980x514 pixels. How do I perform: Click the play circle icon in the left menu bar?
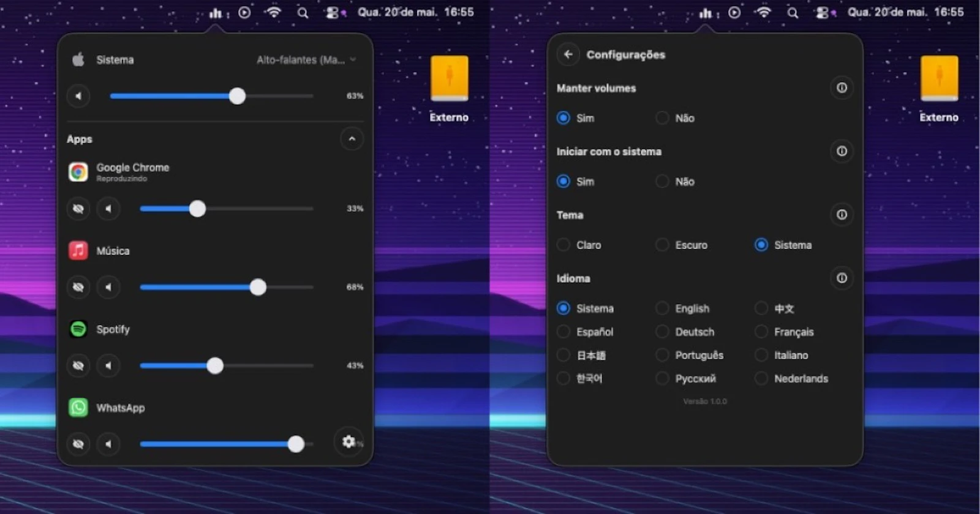(x=244, y=12)
